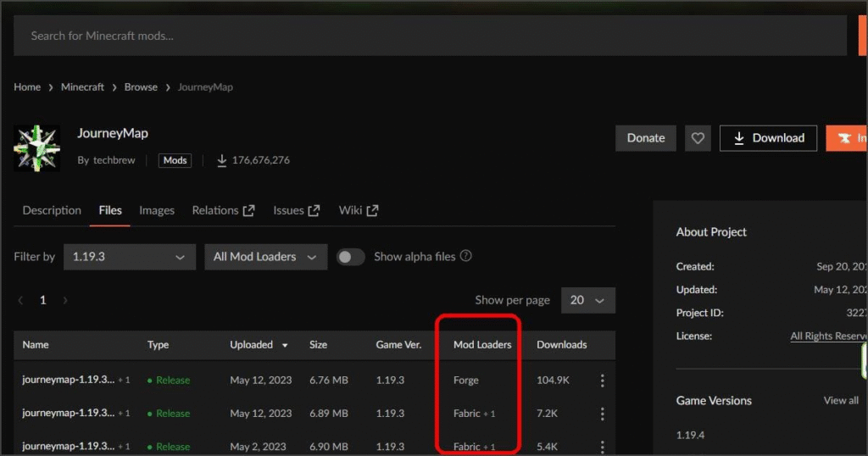This screenshot has height=456, width=868.
Task: Open the All Mod Loaders dropdown
Action: 265,257
